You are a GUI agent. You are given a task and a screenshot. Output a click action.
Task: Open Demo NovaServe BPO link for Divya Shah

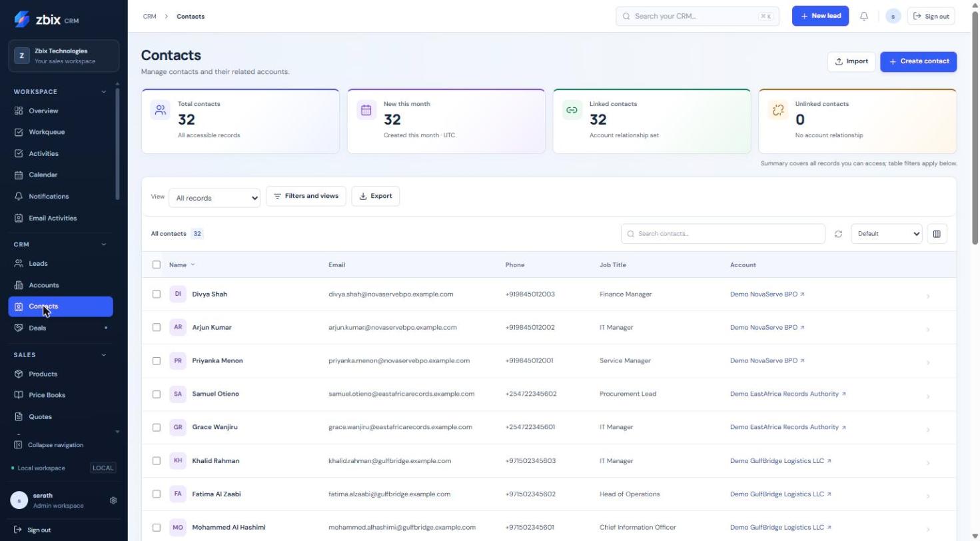(767, 294)
